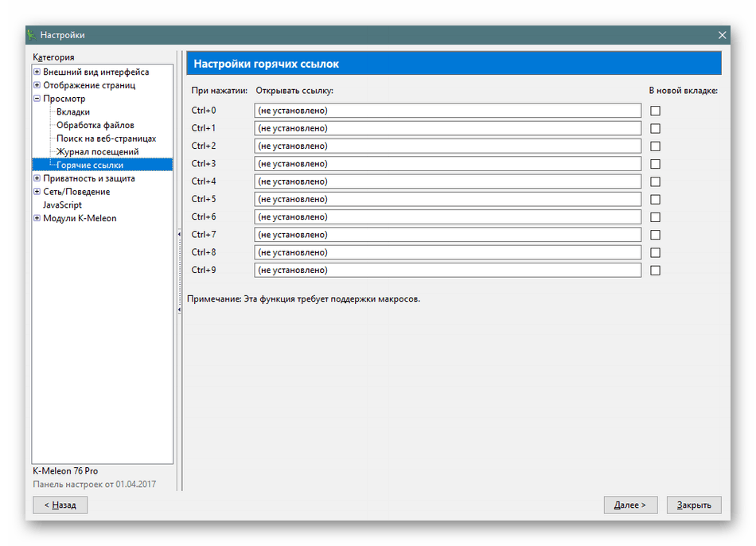This screenshot has width=756, height=546.
Task: Click Панель настроек от 01.04.2017 text
Action: pos(95,484)
